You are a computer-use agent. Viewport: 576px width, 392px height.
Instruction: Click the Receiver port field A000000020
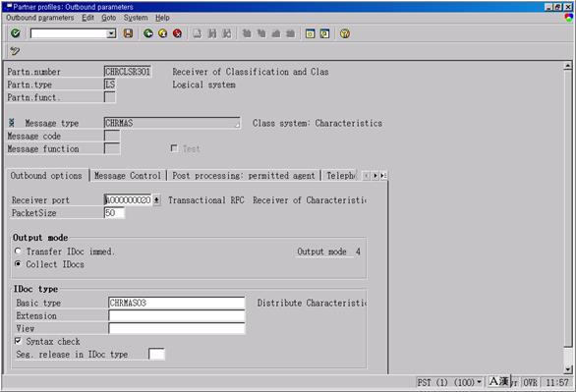[x=128, y=200]
